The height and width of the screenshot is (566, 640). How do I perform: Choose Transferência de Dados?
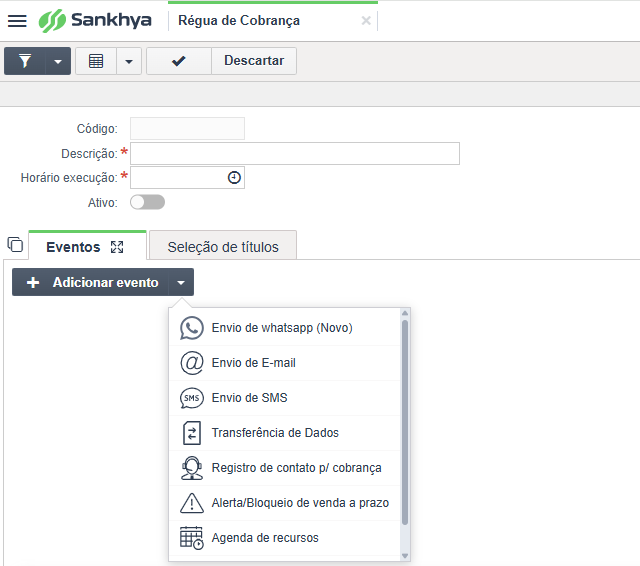[285, 433]
